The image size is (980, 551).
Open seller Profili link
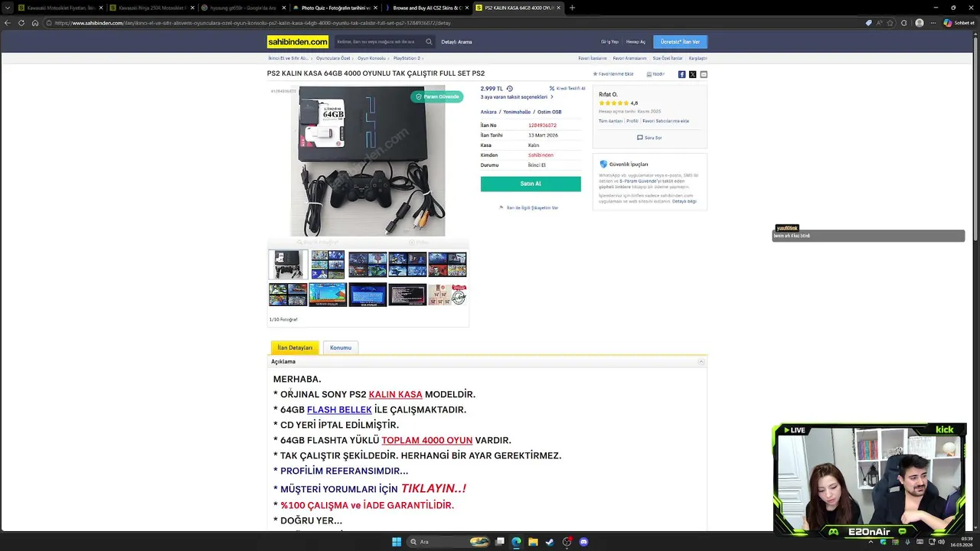point(632,121)
